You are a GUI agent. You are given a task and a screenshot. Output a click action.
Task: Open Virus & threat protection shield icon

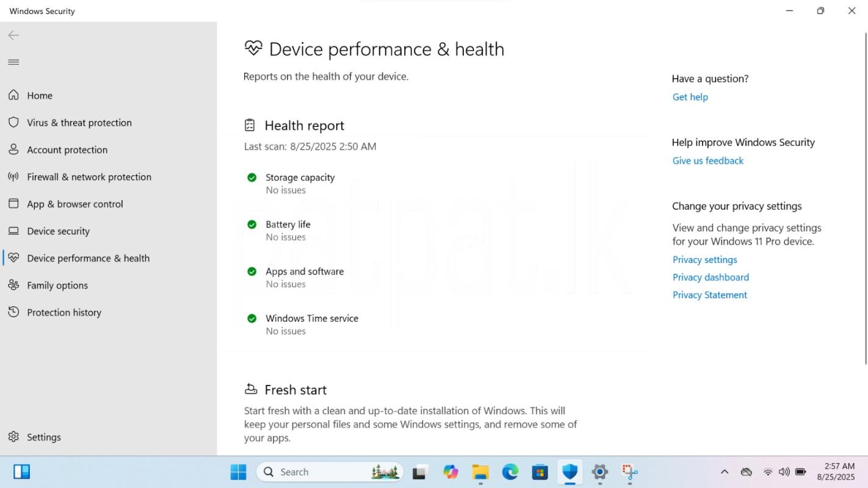(13, 123)
